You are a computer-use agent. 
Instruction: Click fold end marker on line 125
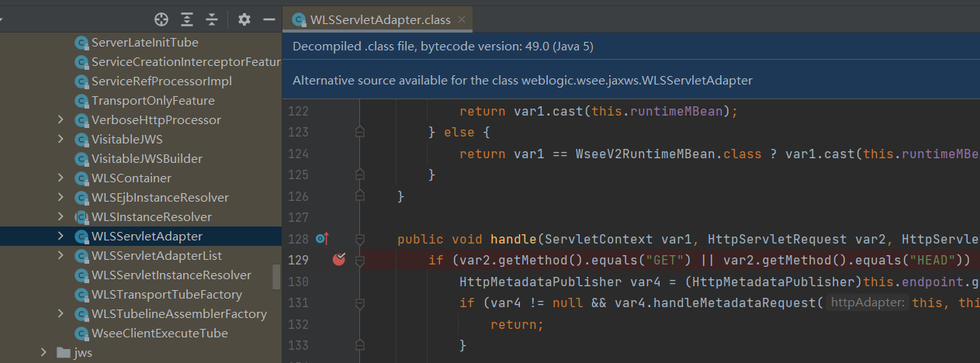coord(359,175)
